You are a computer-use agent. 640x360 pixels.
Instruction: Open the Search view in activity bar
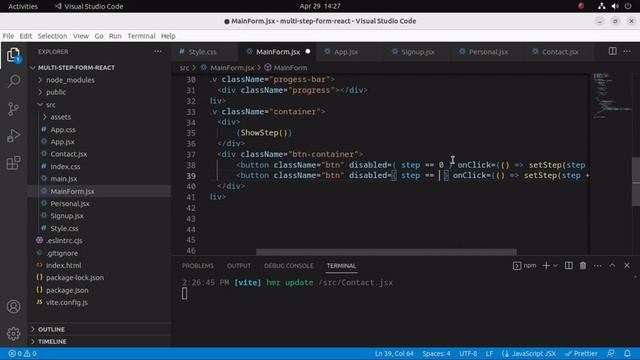tap(13, 81)
